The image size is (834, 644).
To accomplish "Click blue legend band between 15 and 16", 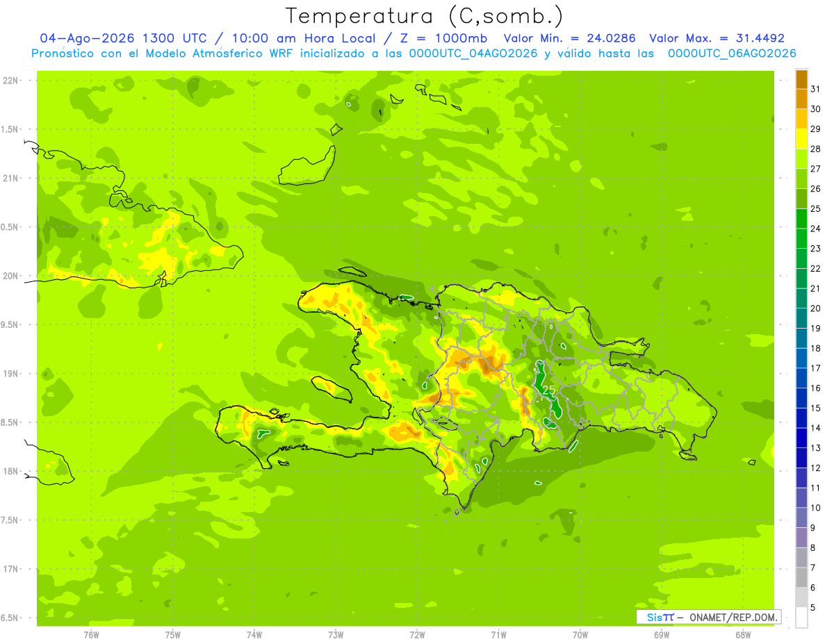I will click(x=801, y=398).
